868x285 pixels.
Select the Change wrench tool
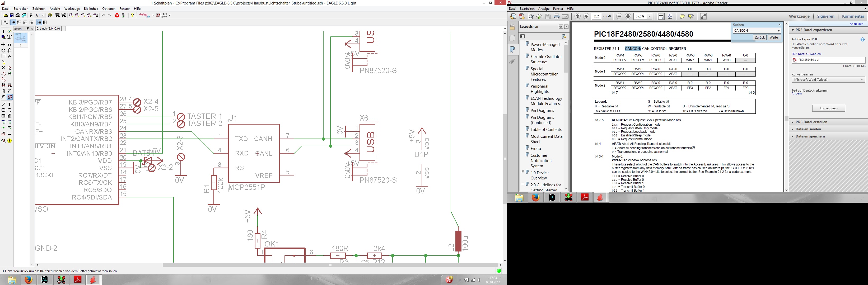point(10,56)
